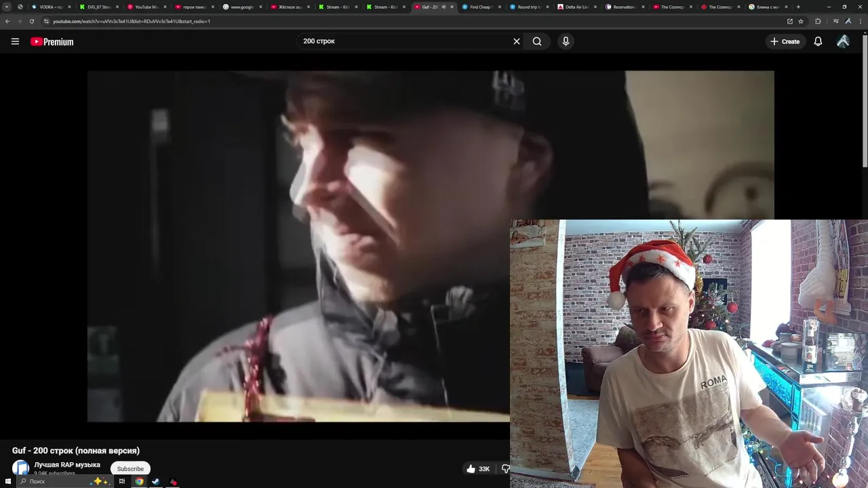Open a new browser tab

(798, 7)
